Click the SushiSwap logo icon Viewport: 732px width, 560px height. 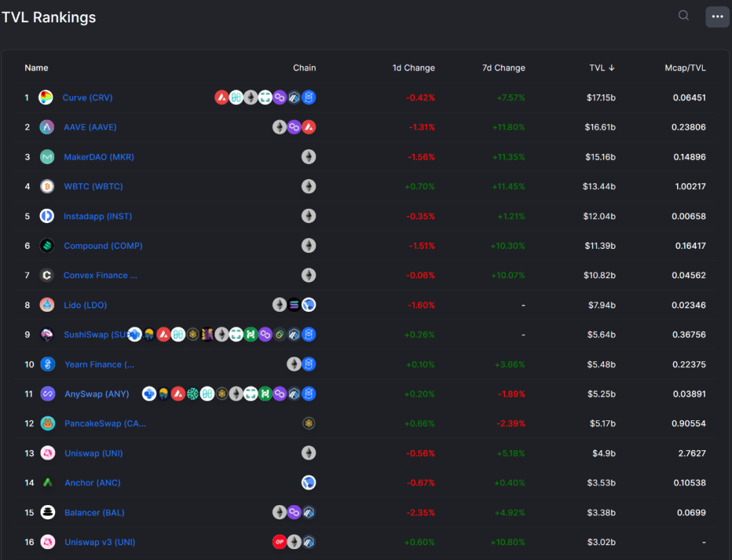[47, 334]
